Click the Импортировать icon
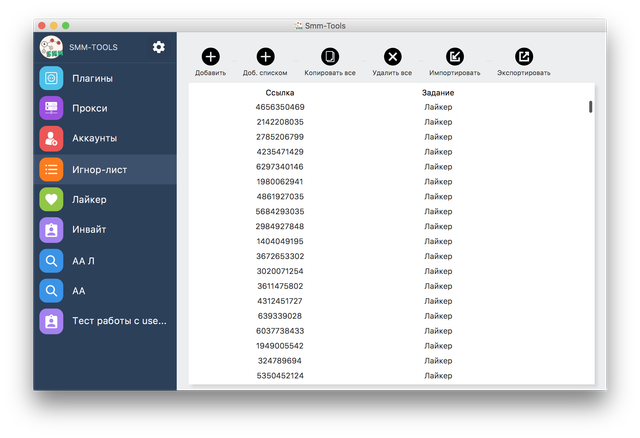 point(455,57)
